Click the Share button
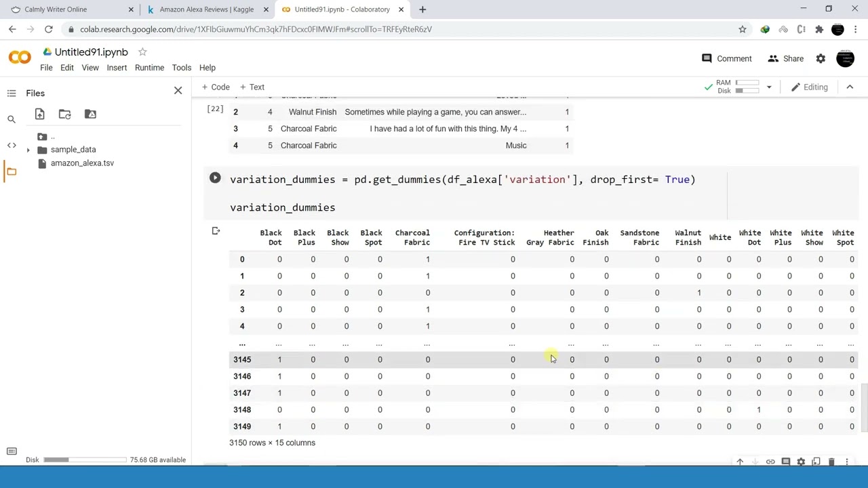 (x=785, y=58)
